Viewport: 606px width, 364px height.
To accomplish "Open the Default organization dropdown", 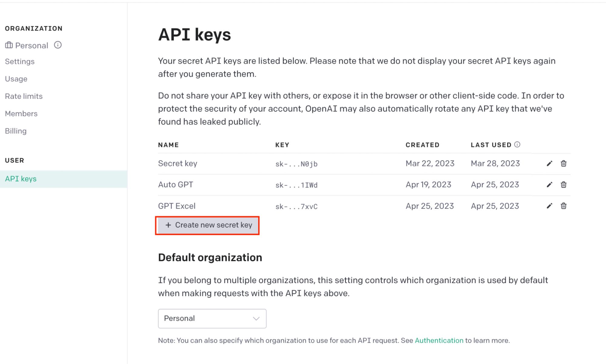I will pyautogui.click(x=212, y=319).
